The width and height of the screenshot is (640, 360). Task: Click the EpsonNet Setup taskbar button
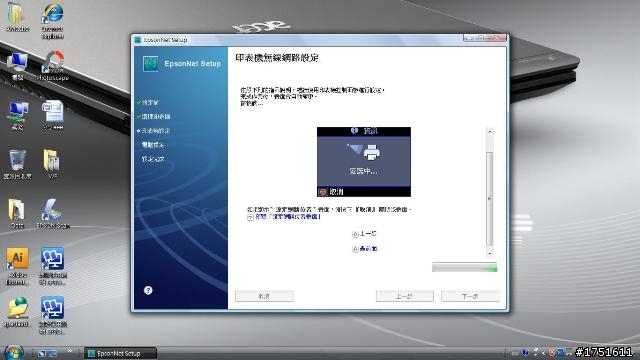(x=120, y=353)
